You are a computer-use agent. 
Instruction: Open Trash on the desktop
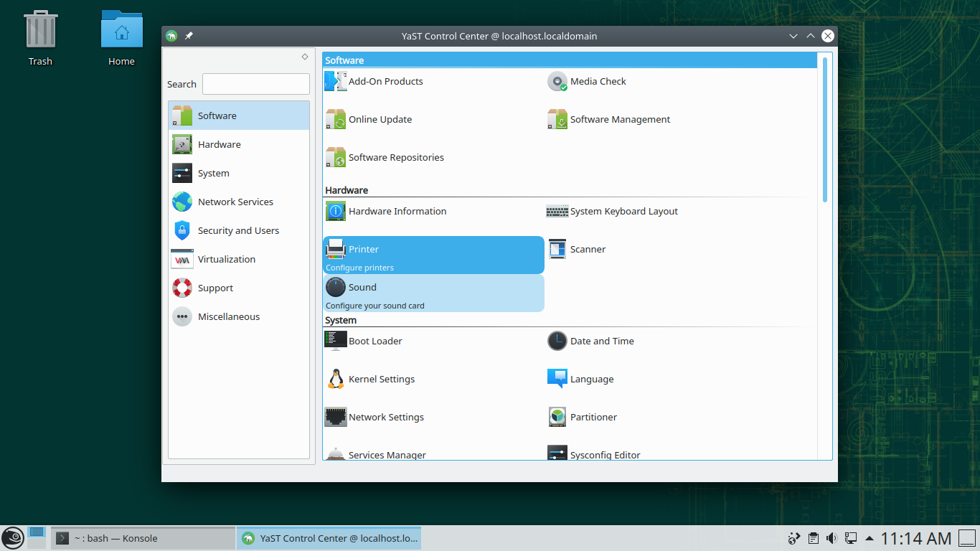point(40,39)
